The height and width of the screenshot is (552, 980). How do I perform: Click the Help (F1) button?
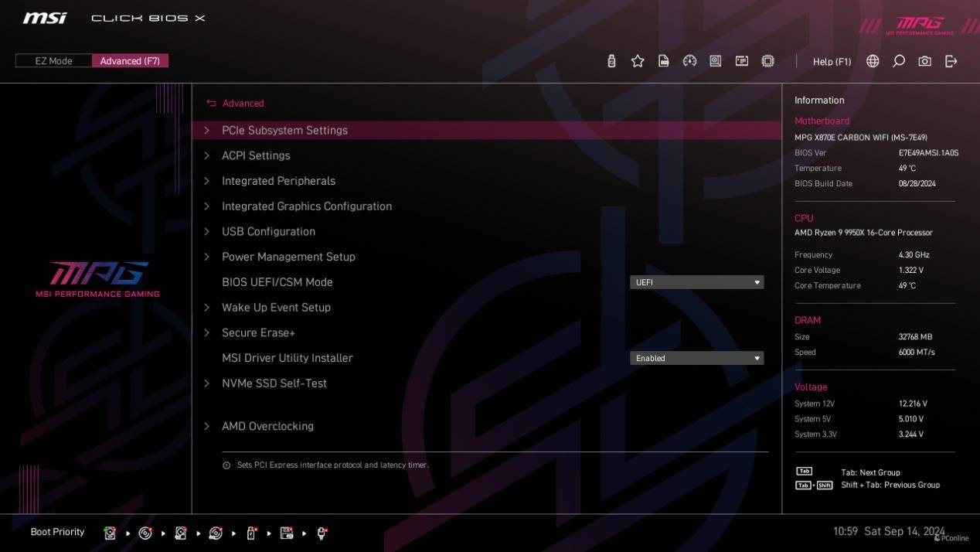pos(832,61)
